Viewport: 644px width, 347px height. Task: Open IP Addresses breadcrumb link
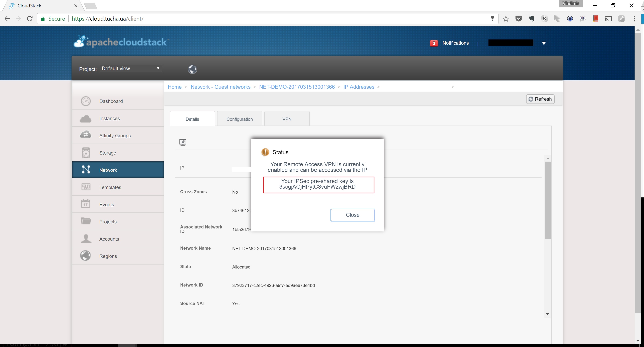click(x=359, y=87)
